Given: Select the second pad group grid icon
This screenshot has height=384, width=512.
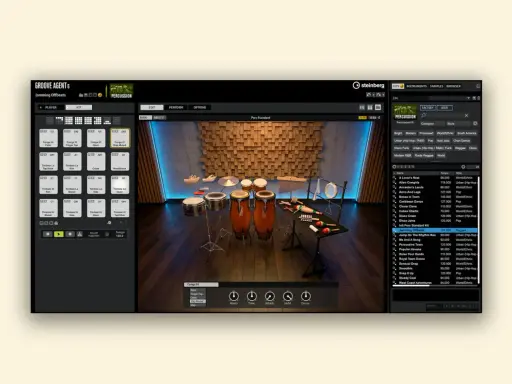Looking at the screenshot, I should click(x=59, y=120).
